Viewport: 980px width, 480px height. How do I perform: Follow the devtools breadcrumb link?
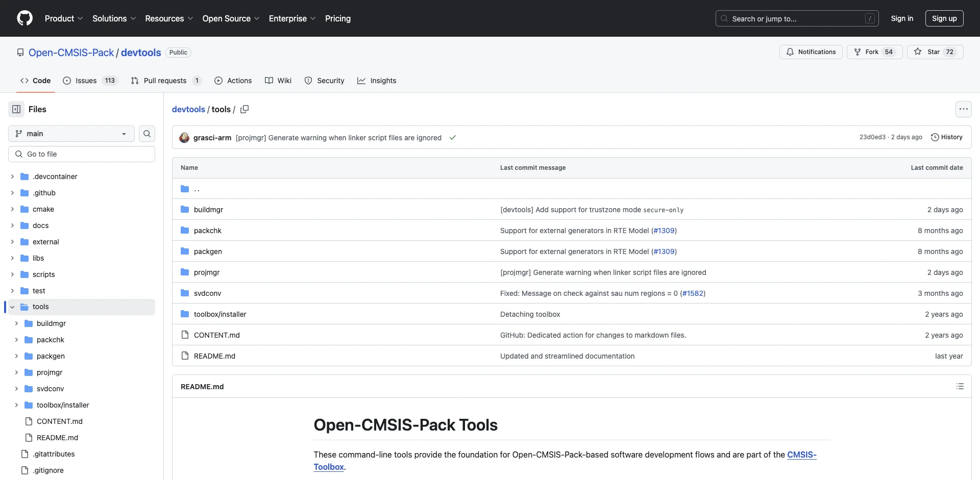188,109
